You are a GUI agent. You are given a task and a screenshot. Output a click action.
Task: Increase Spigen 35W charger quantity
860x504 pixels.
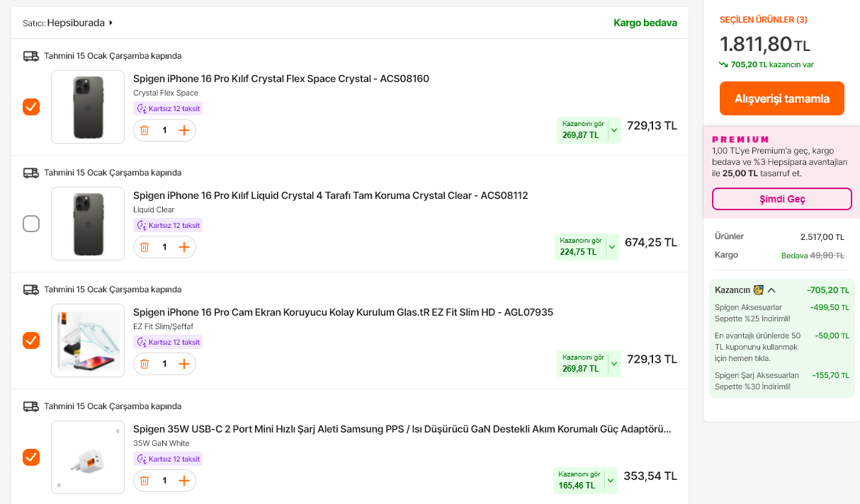coord(184,481)
